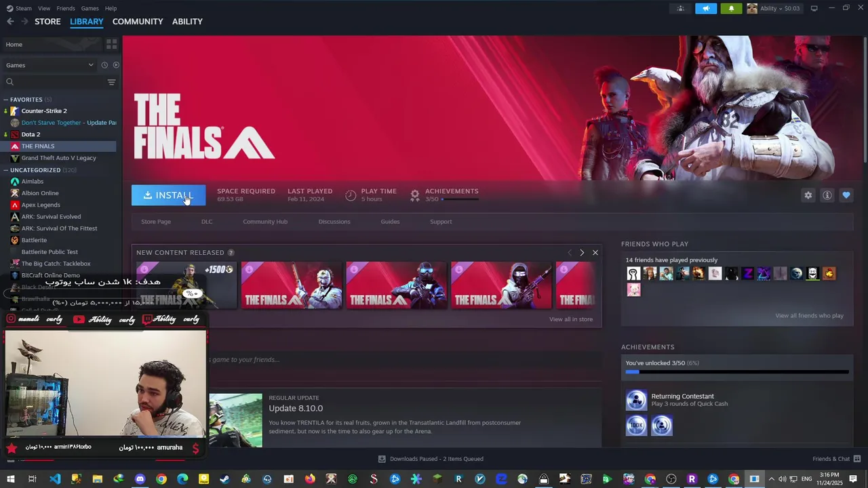The image size is (868, 488).
Task: Click the Returning Contestant achievement icon
Action: point(636,400)
